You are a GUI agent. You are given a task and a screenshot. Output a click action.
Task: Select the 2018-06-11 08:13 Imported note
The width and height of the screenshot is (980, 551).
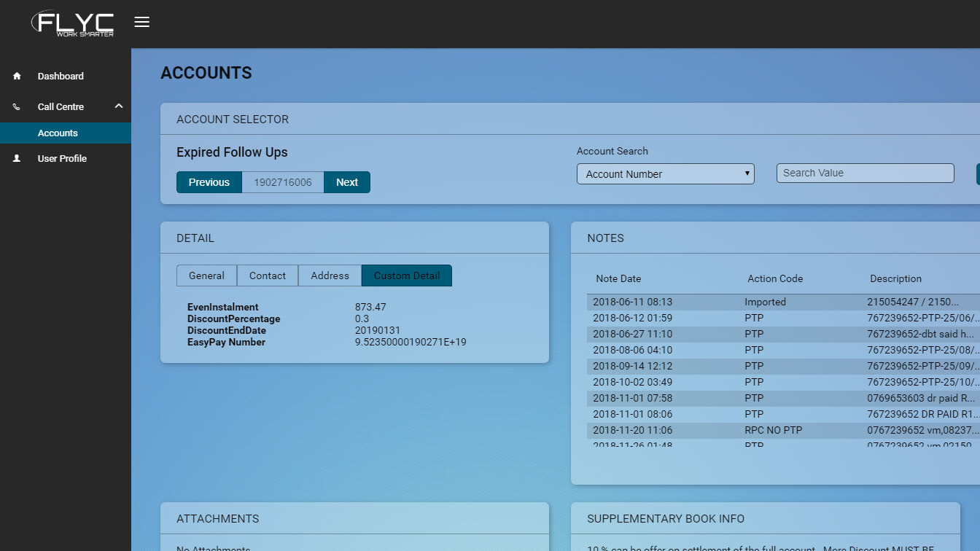pos(783,302)
